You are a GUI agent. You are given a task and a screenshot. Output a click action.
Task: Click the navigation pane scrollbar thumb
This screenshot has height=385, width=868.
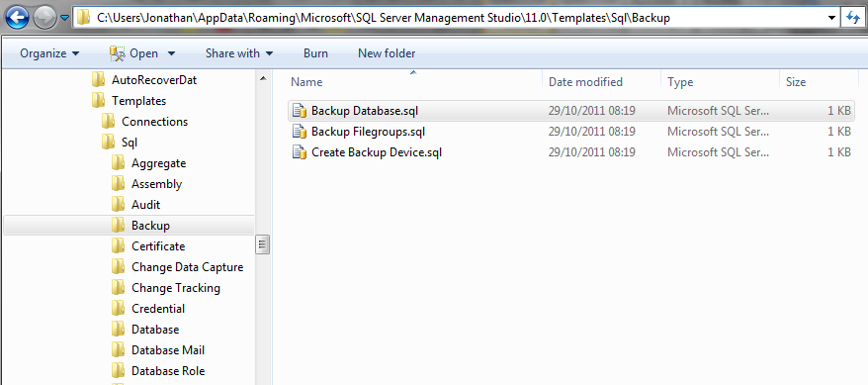coord(263,243)
